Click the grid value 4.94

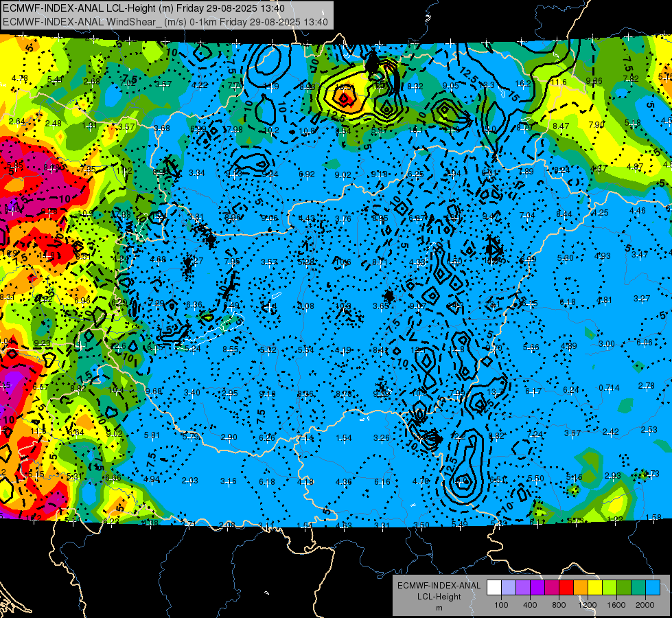point(151,479)
